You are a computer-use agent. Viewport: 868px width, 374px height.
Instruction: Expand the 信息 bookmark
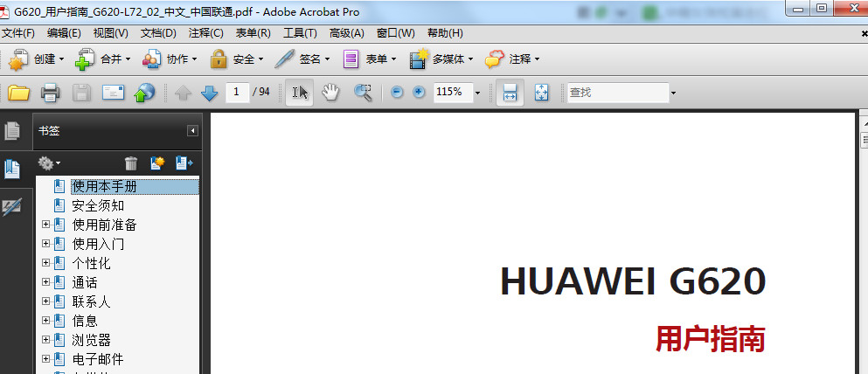coord(46,321)
